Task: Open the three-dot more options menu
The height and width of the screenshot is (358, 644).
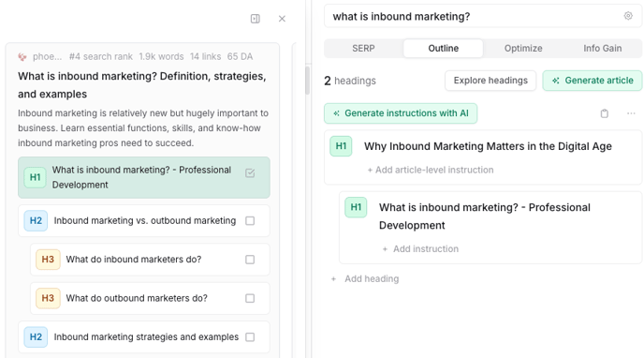Action: point(631,113)
